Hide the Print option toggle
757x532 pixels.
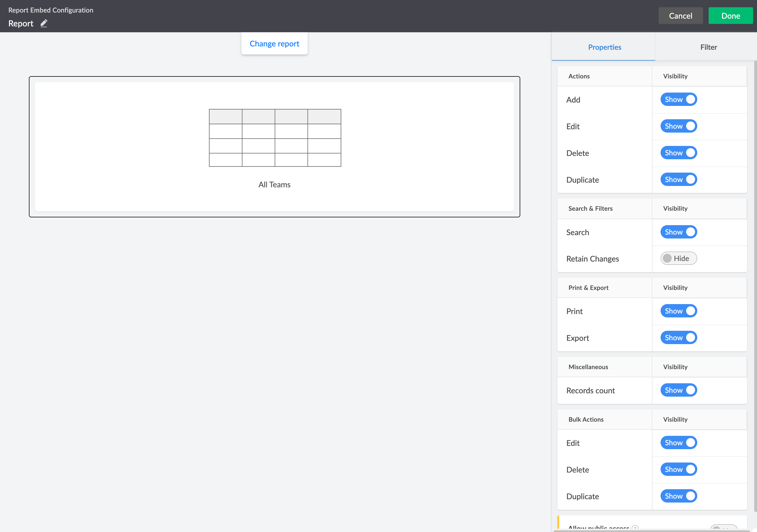point(678,311)
